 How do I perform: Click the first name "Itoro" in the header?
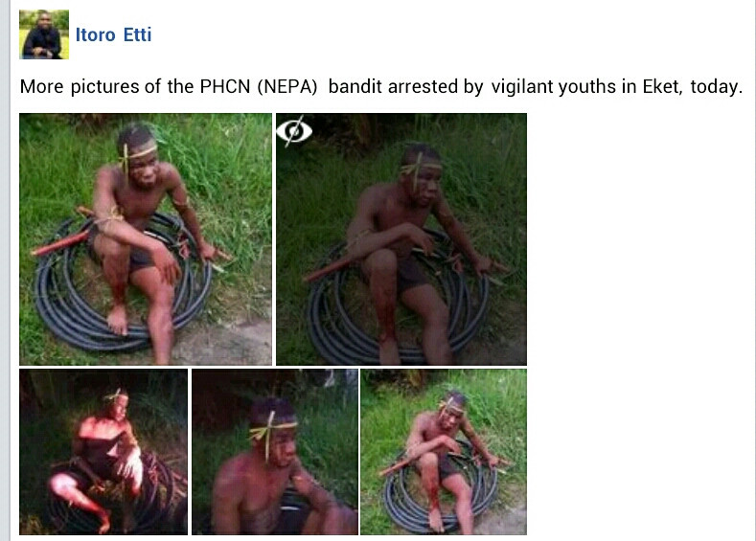point(96,34)
